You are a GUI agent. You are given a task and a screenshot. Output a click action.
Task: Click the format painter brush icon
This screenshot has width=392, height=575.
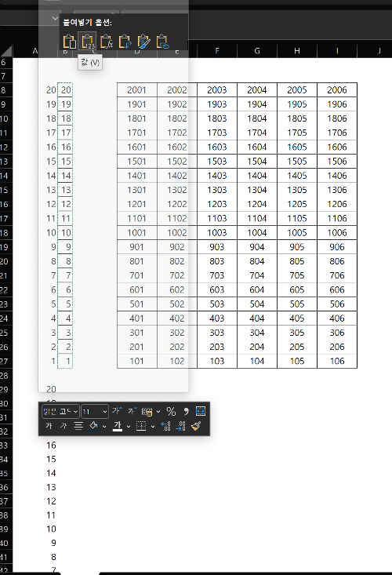(x=196, y=426)
